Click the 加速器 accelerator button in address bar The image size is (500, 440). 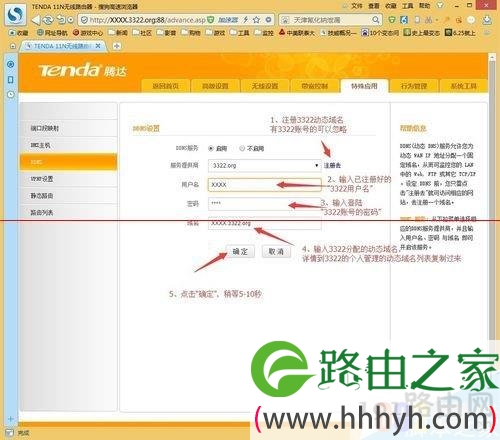tap(228, 20)
